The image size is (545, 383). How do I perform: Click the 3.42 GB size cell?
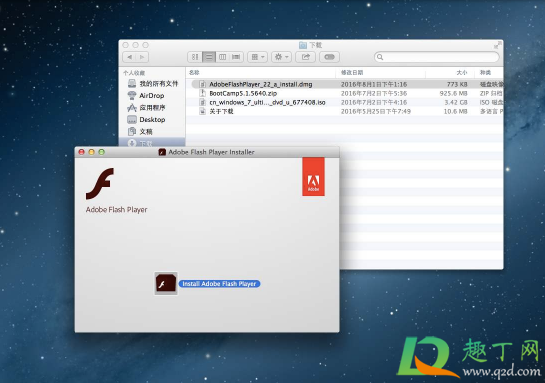tap(456, 102)
